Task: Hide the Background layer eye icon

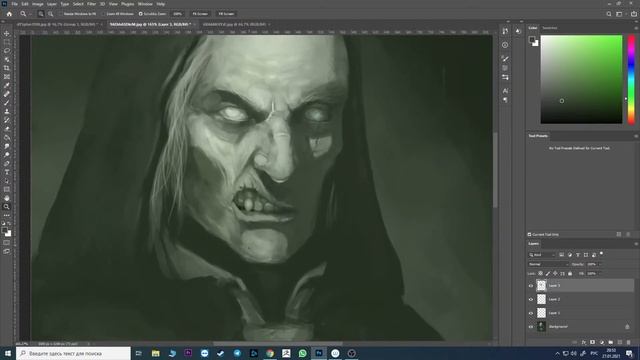Action: 531,327
